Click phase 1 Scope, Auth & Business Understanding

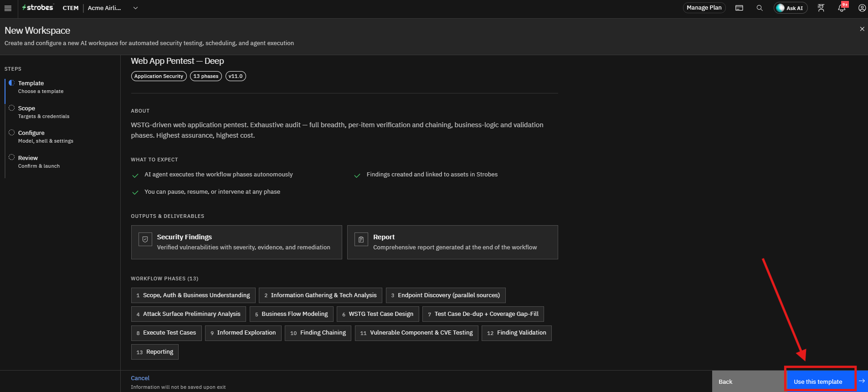click(193, 295)
